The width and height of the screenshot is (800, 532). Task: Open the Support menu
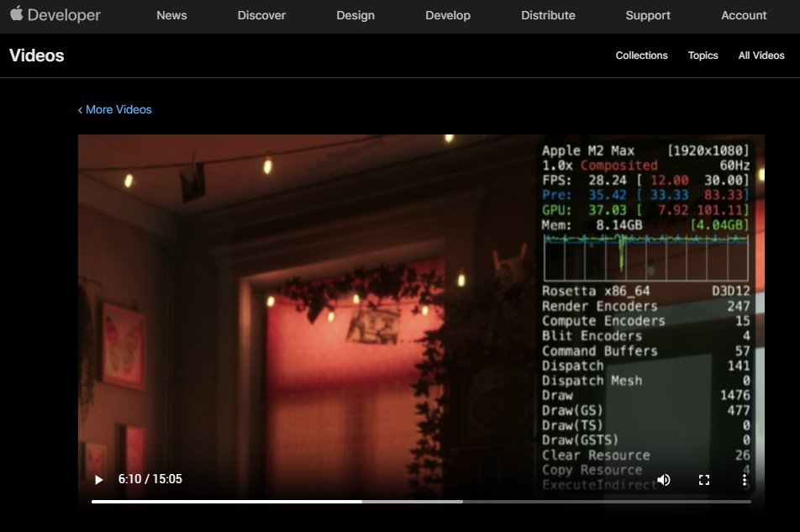[x=648, y=15]
